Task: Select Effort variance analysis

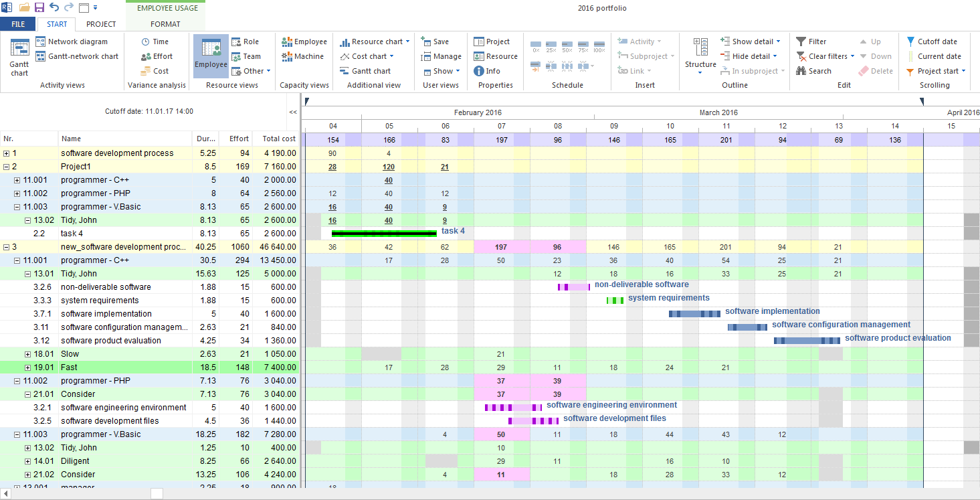Action: 157,56
